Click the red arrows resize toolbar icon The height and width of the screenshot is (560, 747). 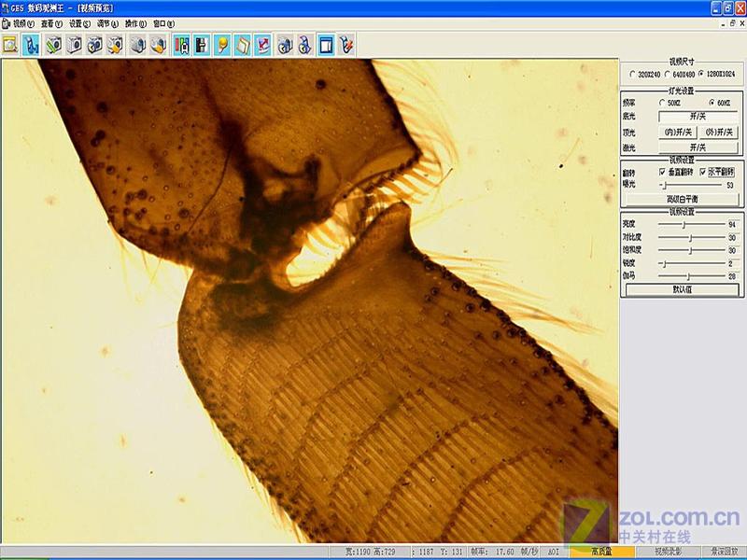(x=263, y=45)
